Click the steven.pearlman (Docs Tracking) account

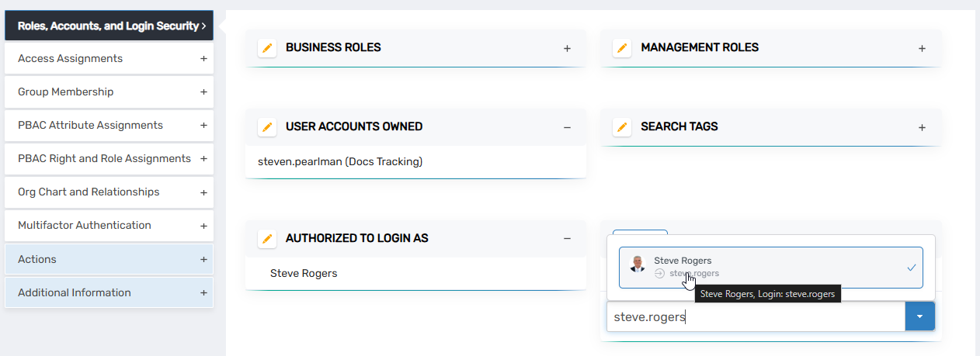click(x=341, y=162)
